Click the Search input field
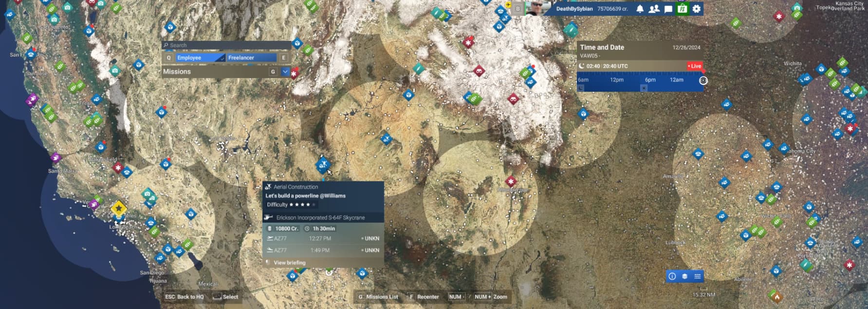 pos(226,45)
